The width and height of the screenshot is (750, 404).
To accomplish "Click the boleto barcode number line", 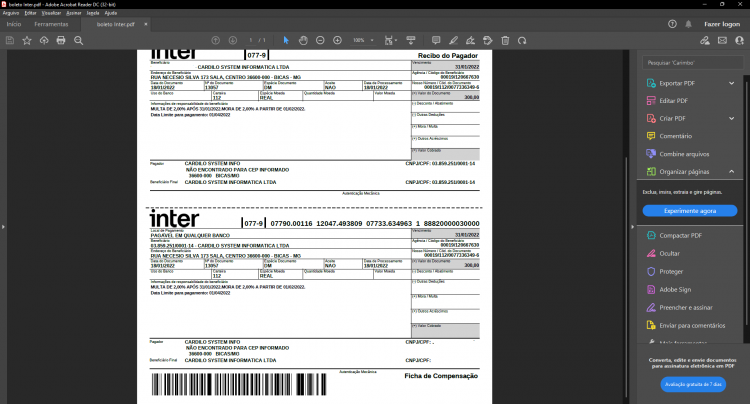I will tap(375, 223).
